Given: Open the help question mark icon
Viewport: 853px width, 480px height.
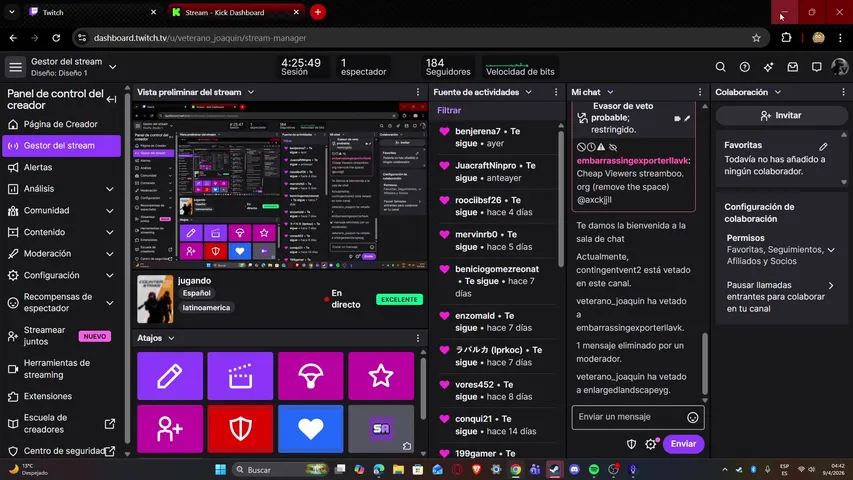Looking at the screenshot, I should [744, 67].
